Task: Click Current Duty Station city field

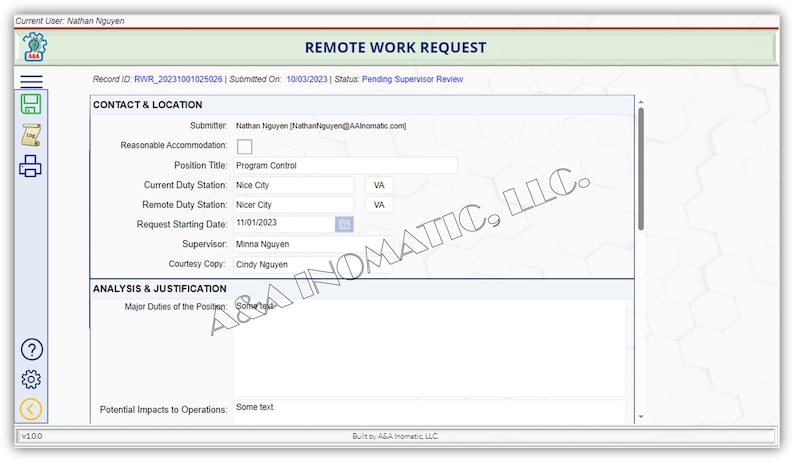Action: click(x=294, y=185)
